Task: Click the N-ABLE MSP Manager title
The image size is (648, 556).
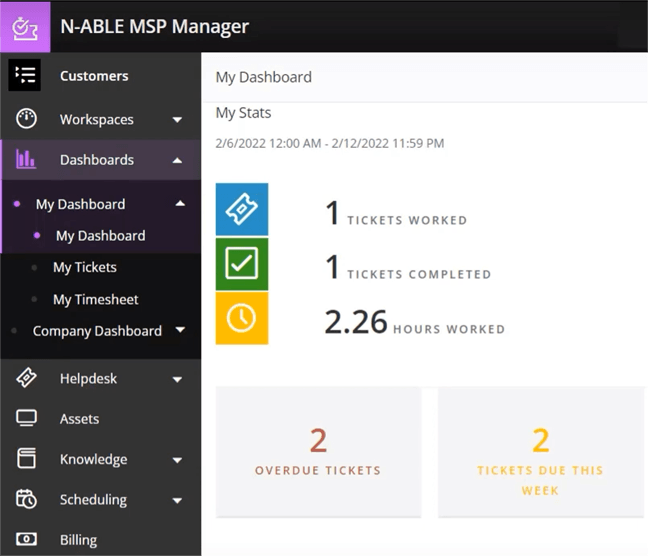Action: (x=155, y=26)
